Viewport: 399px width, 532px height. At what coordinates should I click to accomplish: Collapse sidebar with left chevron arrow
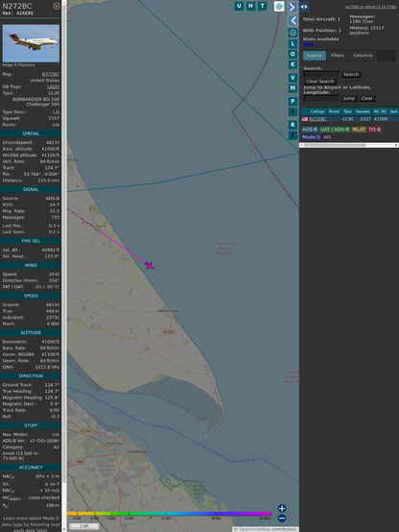293,21
